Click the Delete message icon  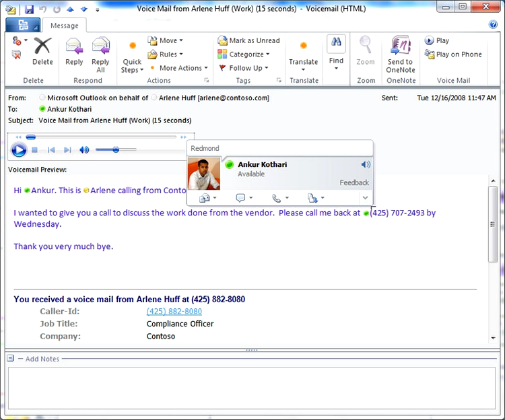point(42,45)
